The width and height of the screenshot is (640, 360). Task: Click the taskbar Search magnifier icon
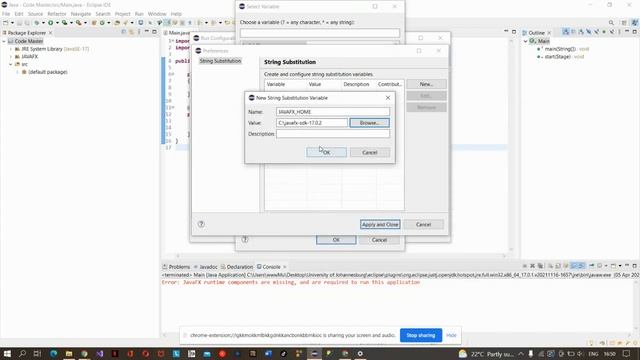coord(22,353)
